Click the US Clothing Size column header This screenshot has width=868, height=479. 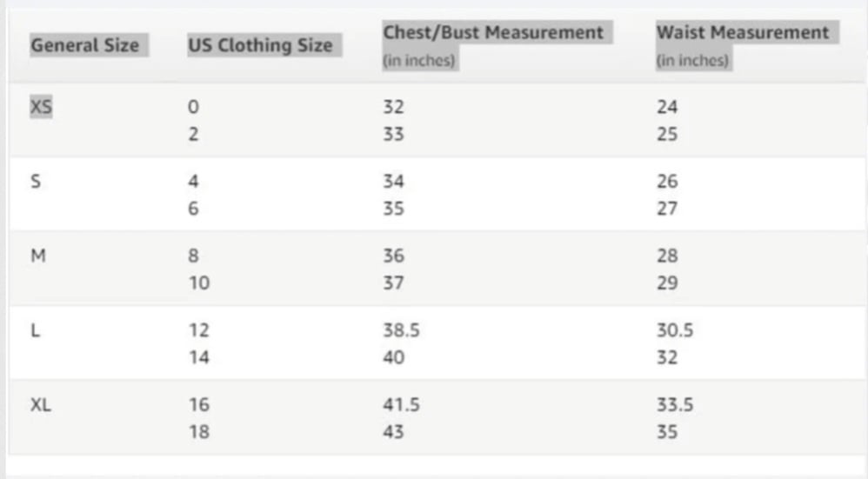(260, 44)
